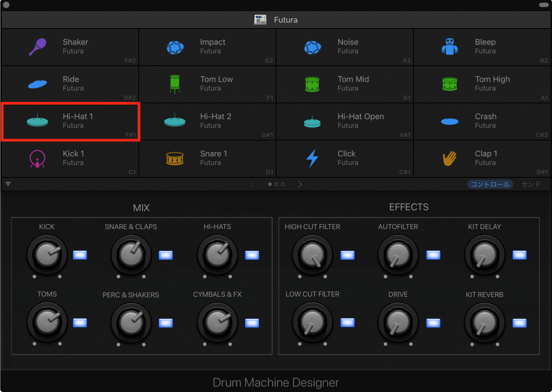Click the TOMS volume knob
552x392 pixels.
pos(47,323)
